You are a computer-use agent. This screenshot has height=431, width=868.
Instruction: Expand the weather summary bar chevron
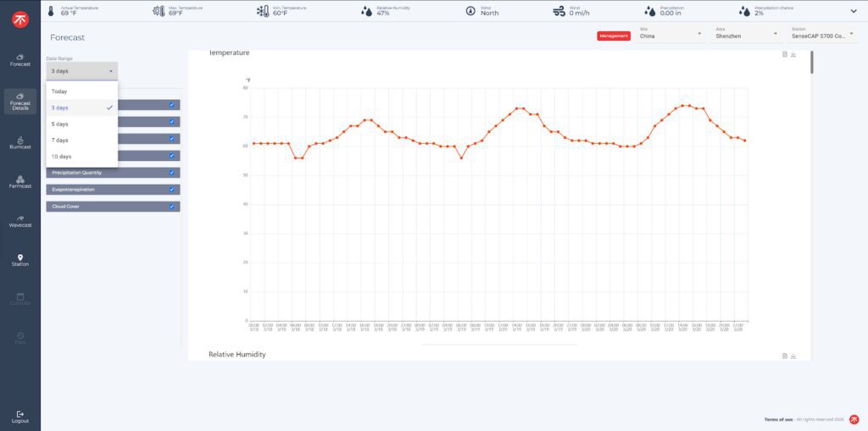click(x=853, y=11)
